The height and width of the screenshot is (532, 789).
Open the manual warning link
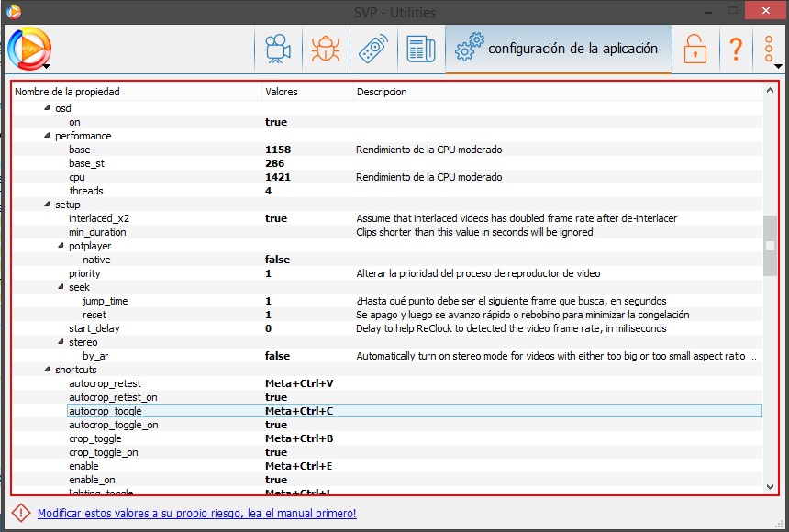(196, 514)
